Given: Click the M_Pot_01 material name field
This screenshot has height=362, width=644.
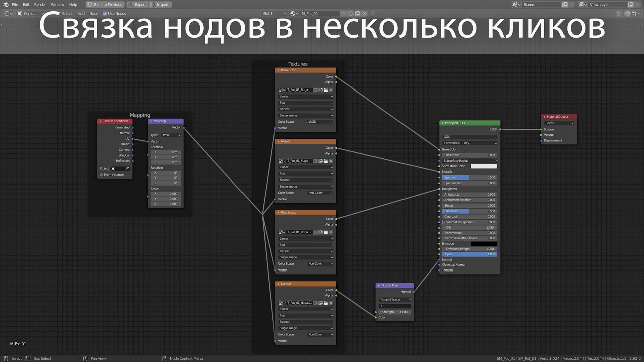Looking at the screenshot, I should coord(320,13).
